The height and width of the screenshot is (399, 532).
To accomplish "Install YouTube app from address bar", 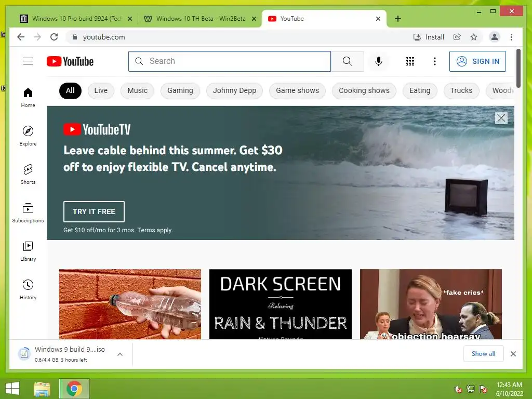I will (x=429, y=37).
